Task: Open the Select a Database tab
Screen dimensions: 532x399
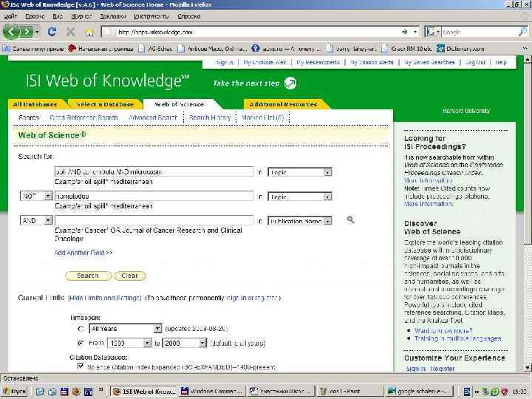Action: 105,104
